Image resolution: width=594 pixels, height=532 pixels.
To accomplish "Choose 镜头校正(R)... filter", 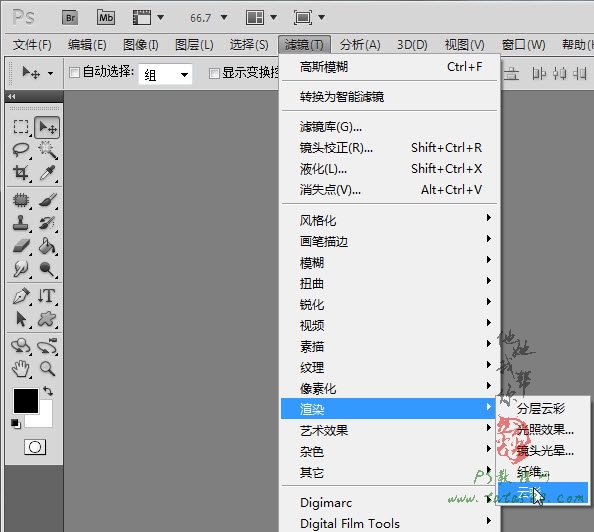I will coord(389,147).
